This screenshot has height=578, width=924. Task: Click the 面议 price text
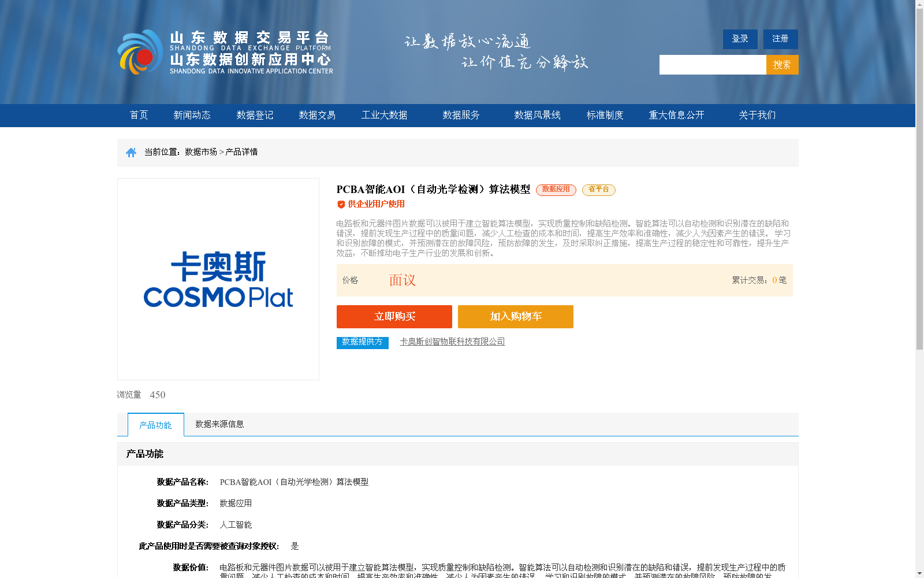coord(403,280)
